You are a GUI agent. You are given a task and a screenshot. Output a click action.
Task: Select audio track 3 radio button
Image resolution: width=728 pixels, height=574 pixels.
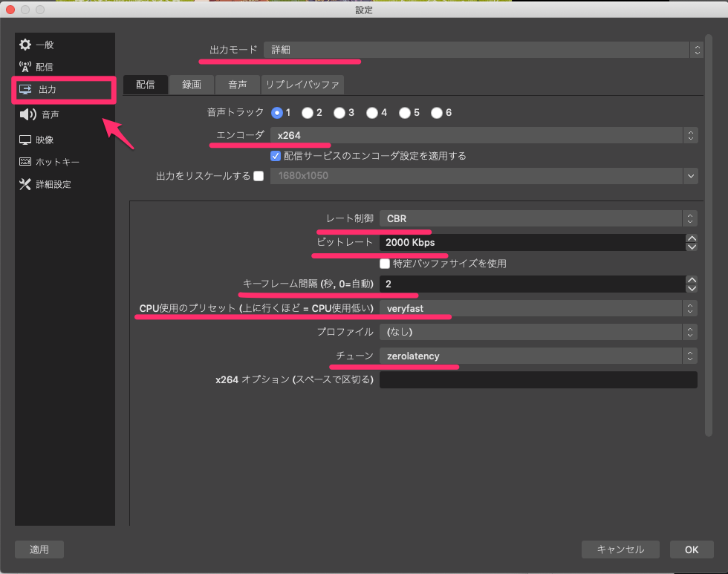coord(339,113)
